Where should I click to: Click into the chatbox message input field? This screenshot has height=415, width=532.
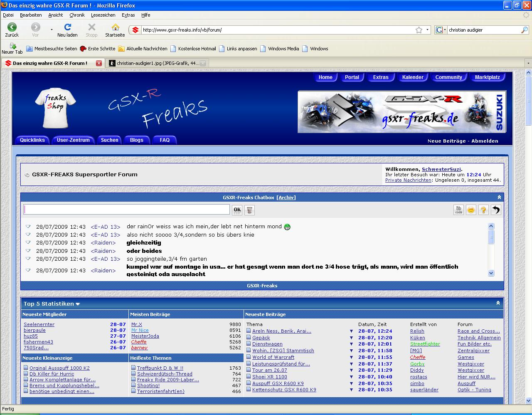coord(127,210)
